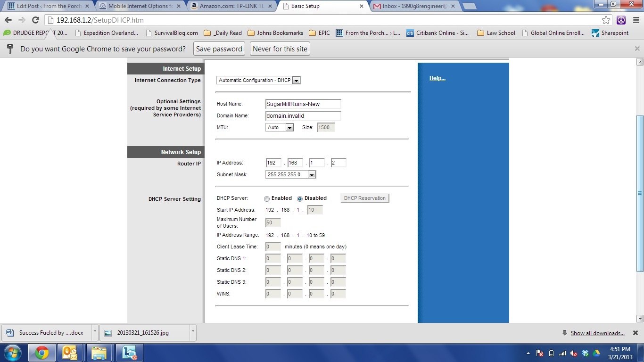Click the Save password button
Screen dimensions: 644x362
219,49
